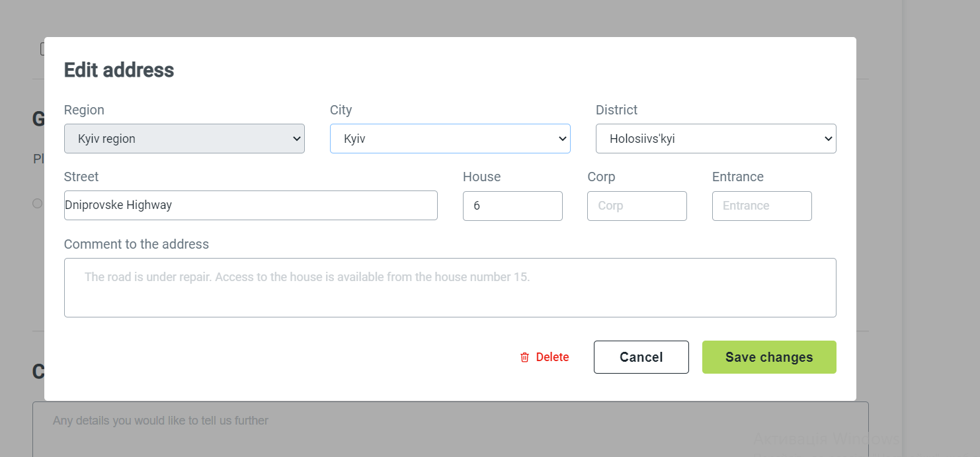
Task: Click the Region dropdown chevron arrow
Action: 296,138
